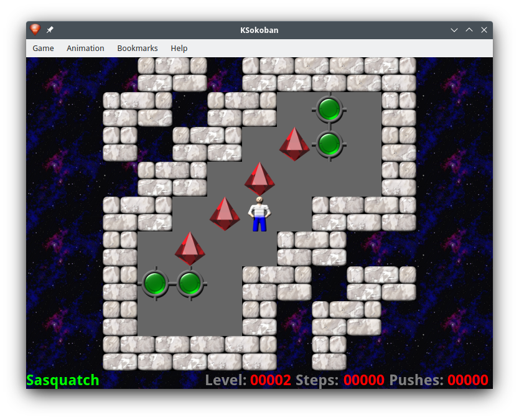Click the green goal right of the top gem
The width and height of the screenshot is (519, 420).
click(329, 144)
